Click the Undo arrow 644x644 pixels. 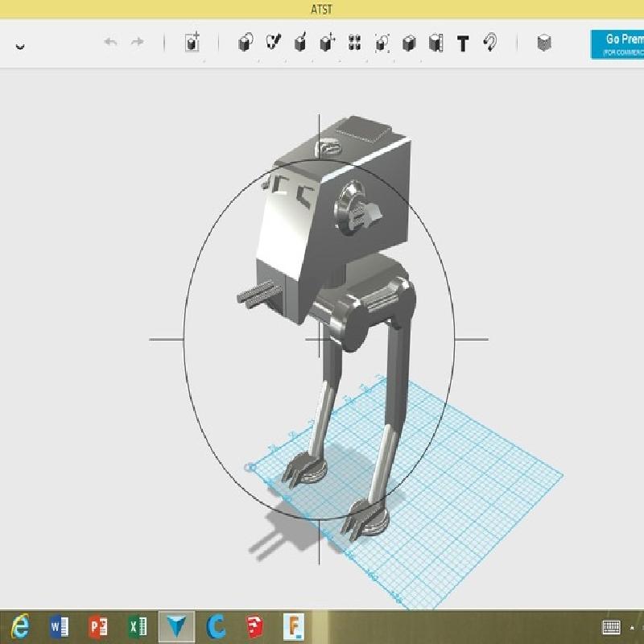click(x=110, y=42)
